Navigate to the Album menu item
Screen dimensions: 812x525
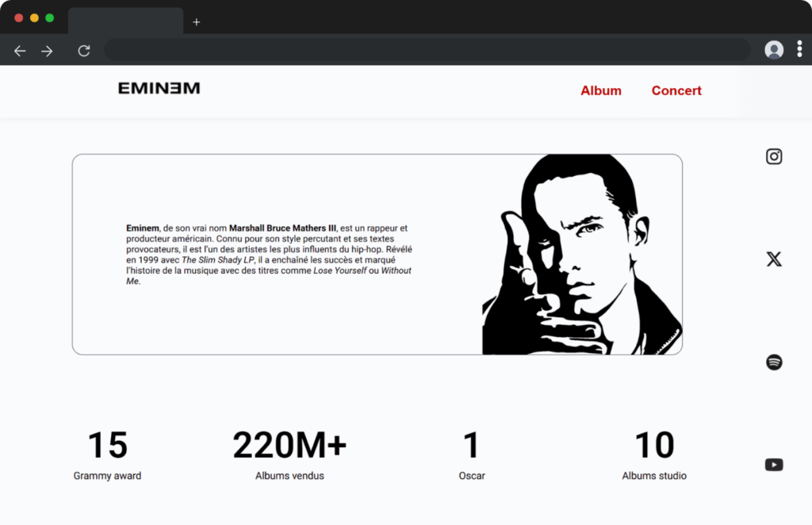(x=600, y=90)
